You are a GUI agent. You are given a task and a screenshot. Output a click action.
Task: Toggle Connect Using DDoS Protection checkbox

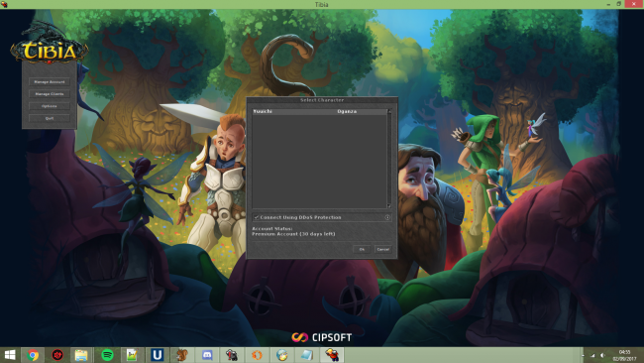click(x=257, y=217)
